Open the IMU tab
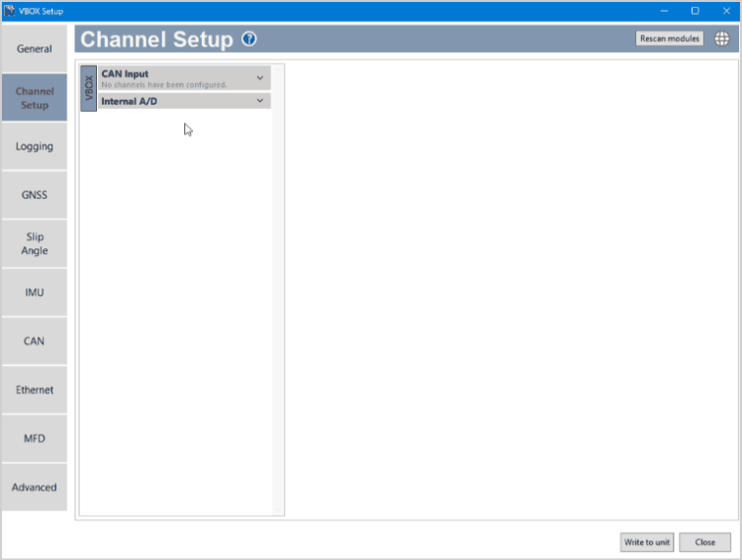Viewport: 742px width, 560px height. (34, 293)
